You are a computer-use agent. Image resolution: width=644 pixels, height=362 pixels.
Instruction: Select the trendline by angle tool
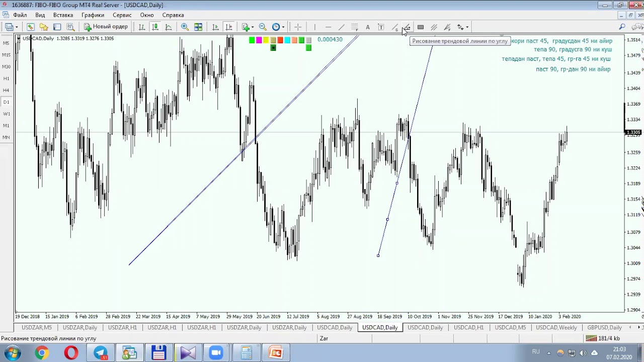point(408,27)
